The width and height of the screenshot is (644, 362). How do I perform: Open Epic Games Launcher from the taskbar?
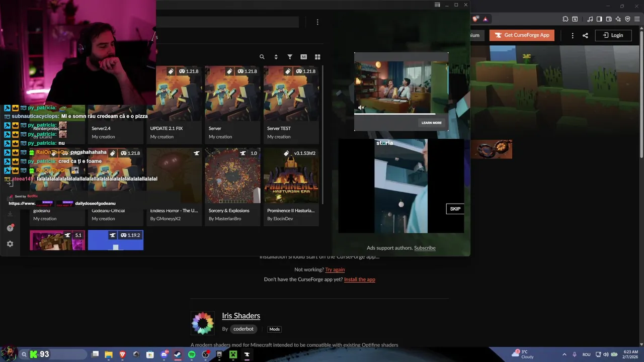[x=219, y=354]
